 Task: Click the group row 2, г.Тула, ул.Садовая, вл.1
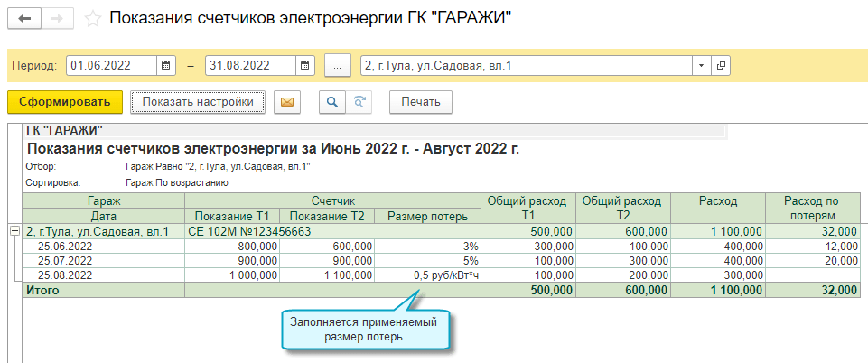click(104, 231)
